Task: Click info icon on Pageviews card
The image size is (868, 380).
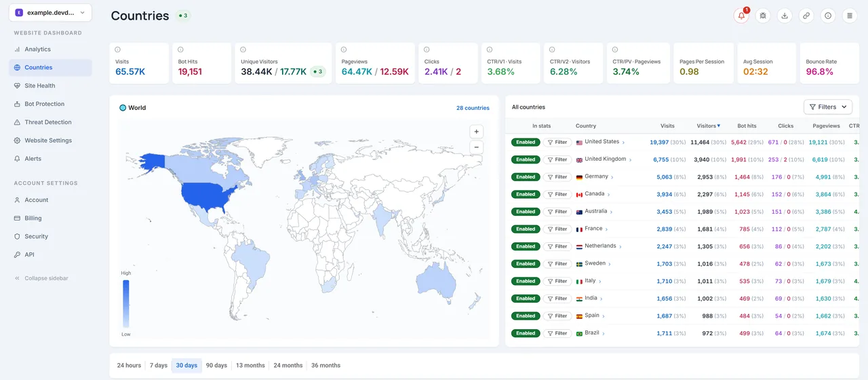Action: pos(344,50)
